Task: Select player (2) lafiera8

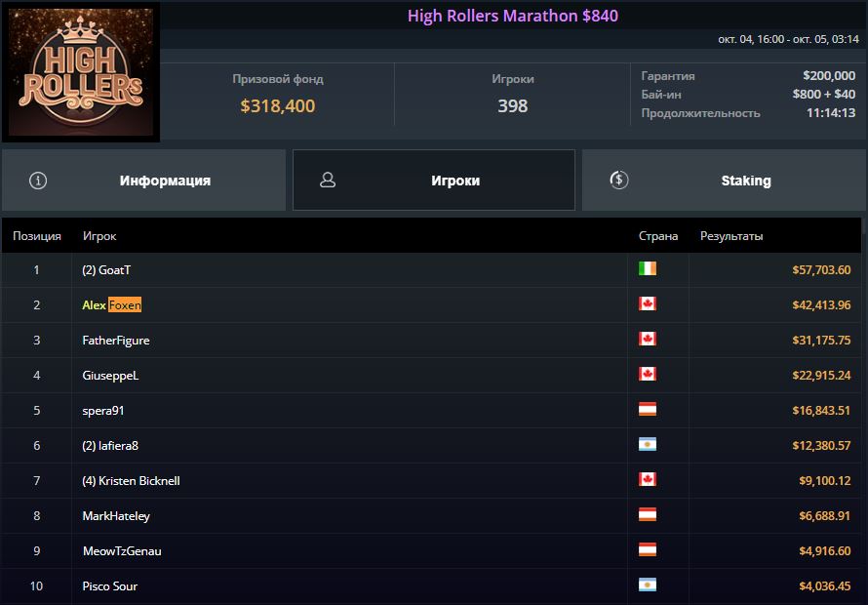Action: (x=110, y=445)
